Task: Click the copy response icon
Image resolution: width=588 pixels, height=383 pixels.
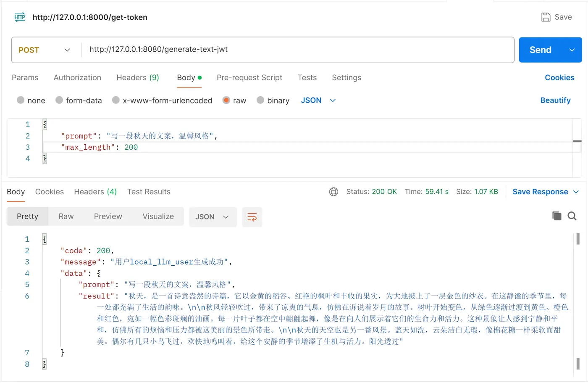Action: click(557, 215)
